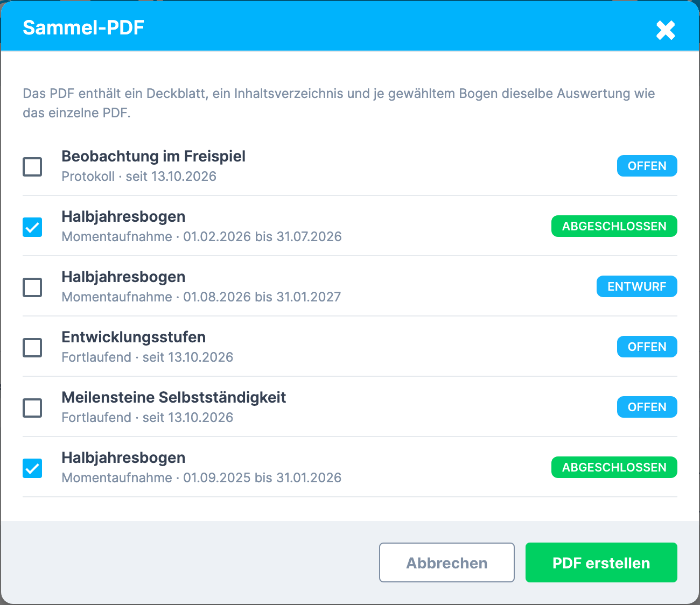Click 'Momentaufnahme · 01.02.2026 bis 31.07.2026'
700x605 pixels.
pyautogui.click(x=201, y=237)
